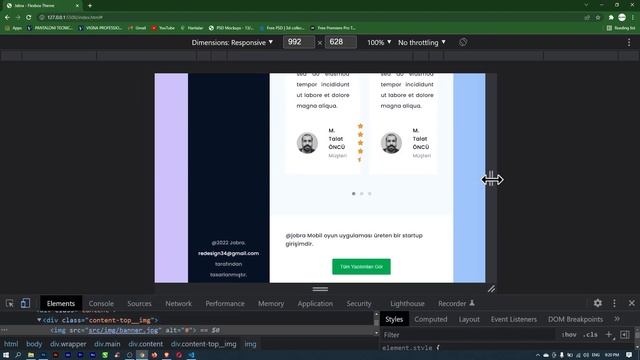Switch to the Lighthouse tab
The width and height of the screenshot is (640, 360).
click(407, 303)
